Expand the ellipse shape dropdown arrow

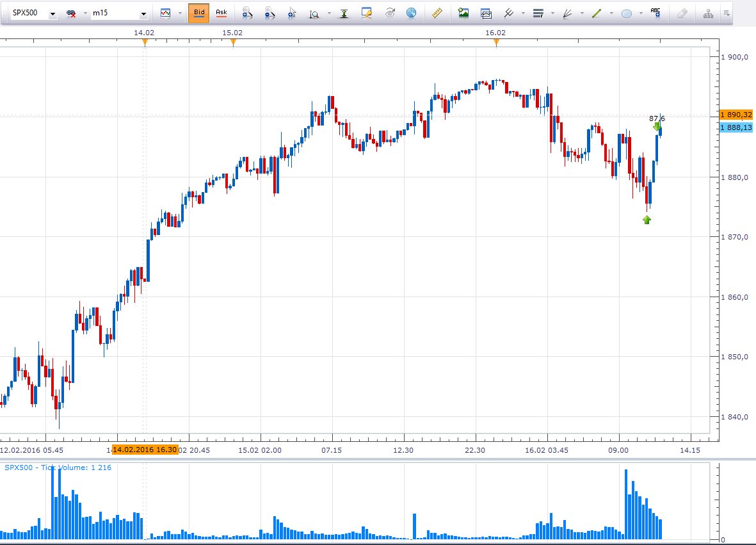coord(641,13)
